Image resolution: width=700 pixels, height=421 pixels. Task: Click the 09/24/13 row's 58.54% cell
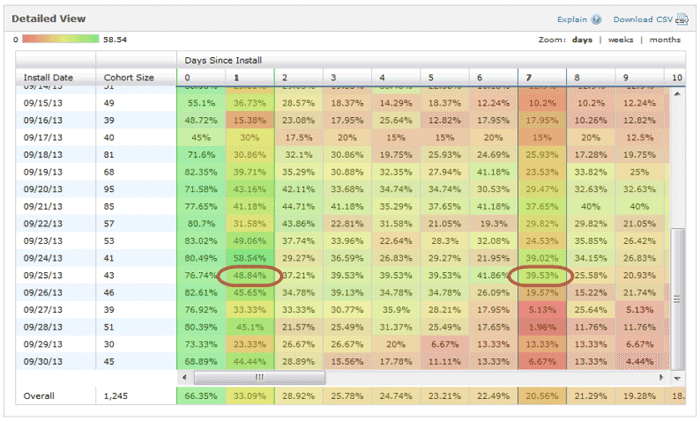pyautogui.click(x=250, y=258)
